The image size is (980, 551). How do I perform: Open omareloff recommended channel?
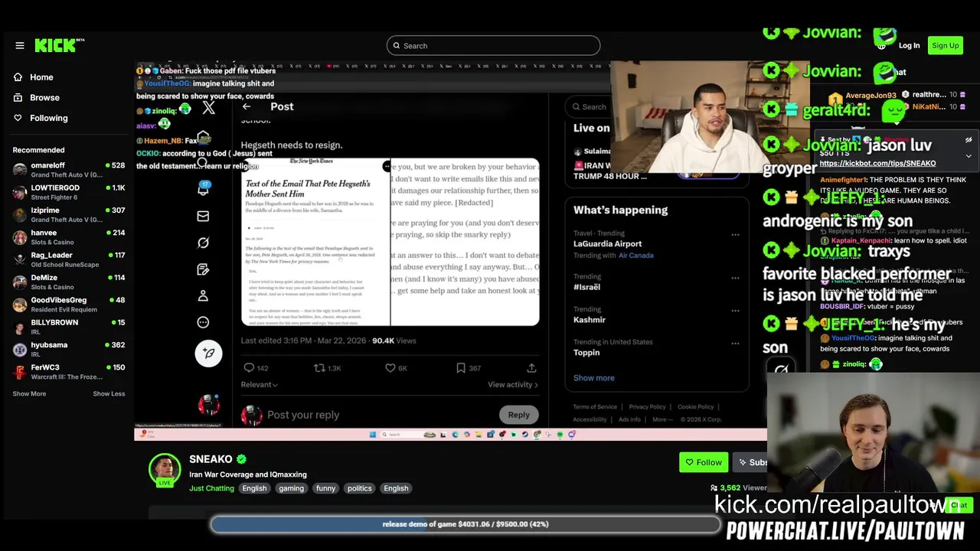coord(69,170)
